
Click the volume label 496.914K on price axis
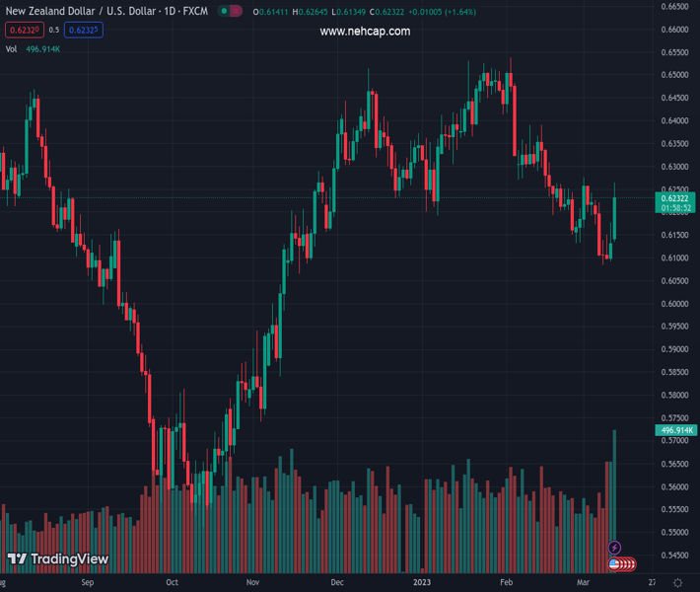[675, 430]
